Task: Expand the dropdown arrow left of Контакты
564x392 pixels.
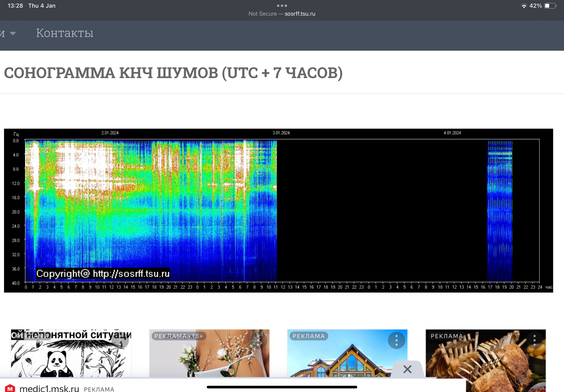Action: 13,33
